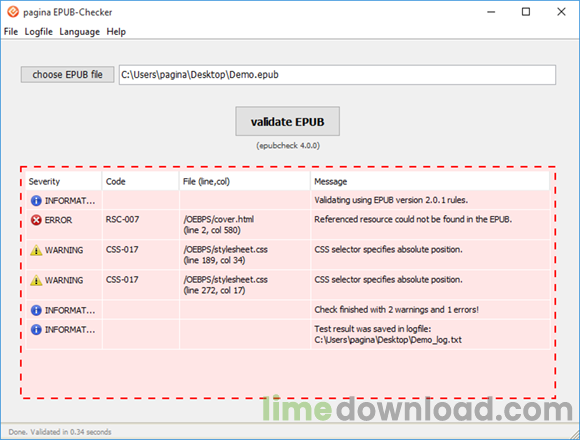The height and width of the screenshot is (440, 580).
Task: Click the 'validate EPUB' button
Action: click(x=287, y=122)
